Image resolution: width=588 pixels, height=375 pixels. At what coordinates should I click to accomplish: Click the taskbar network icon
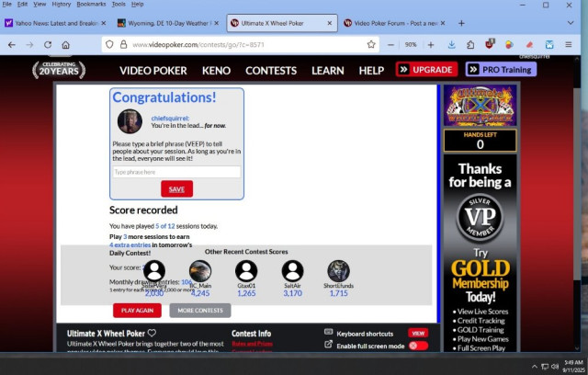(x=545, y=367)
